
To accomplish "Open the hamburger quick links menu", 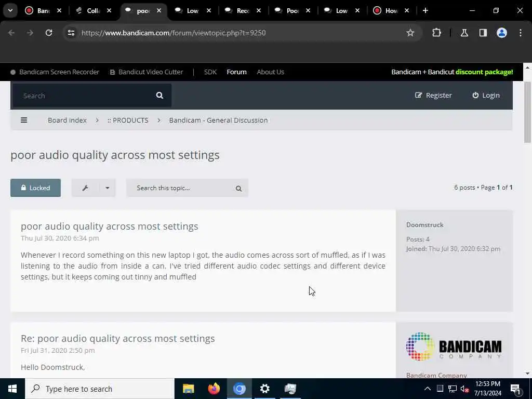I will point(24,120).
